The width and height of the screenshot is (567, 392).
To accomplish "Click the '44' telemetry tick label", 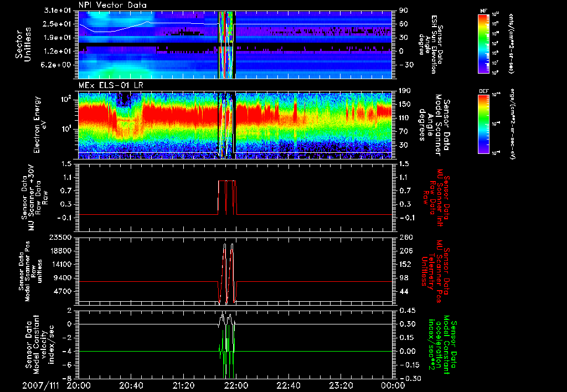I will [403, 291].
